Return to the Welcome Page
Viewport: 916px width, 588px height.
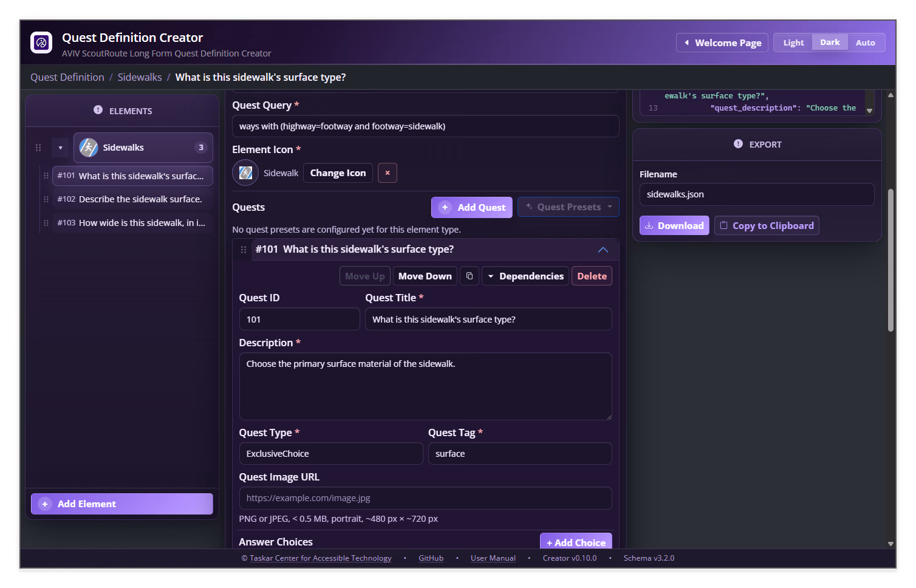[x=722, y=43]
